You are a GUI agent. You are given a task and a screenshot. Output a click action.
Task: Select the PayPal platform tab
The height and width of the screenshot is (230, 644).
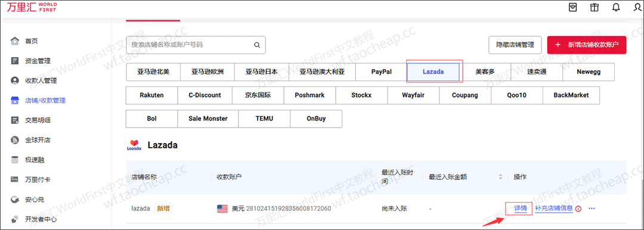(382, 72)
